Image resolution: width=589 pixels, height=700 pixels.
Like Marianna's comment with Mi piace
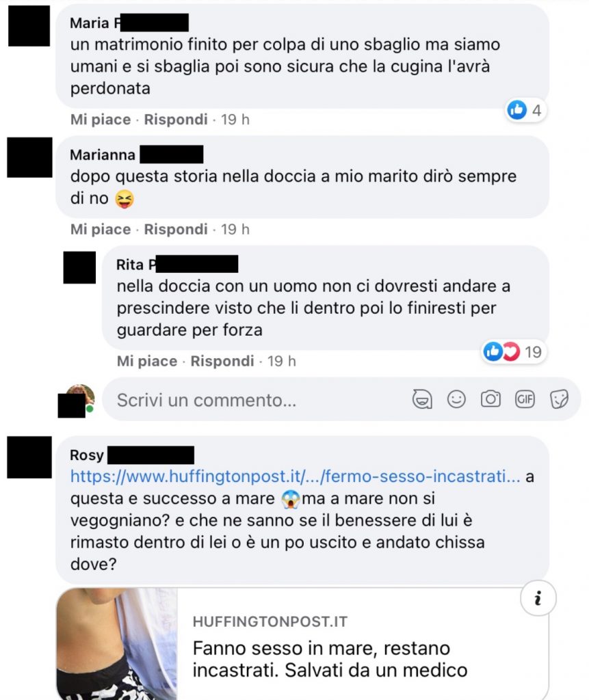101,230
